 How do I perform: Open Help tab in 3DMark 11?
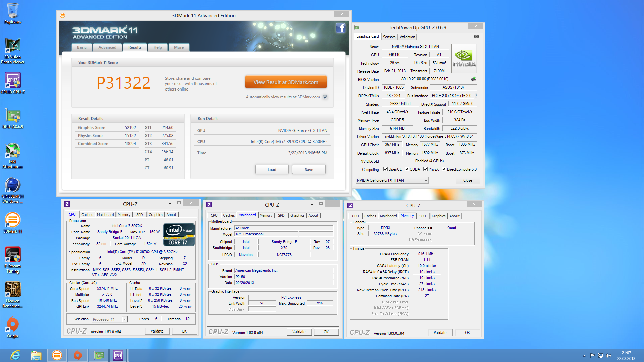(158, 47)
